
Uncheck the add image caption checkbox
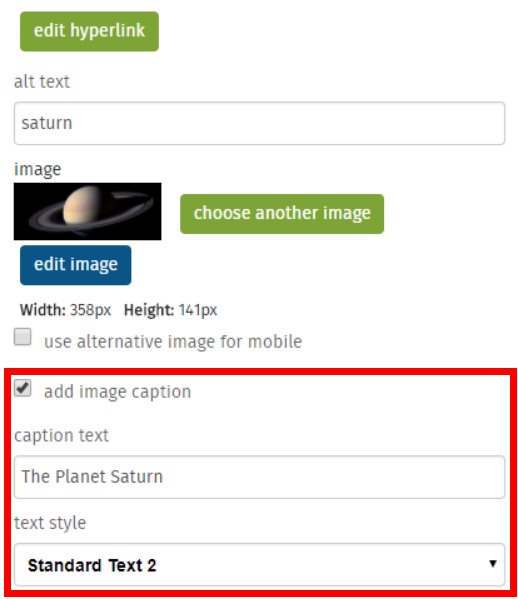[x=23, y=388]
